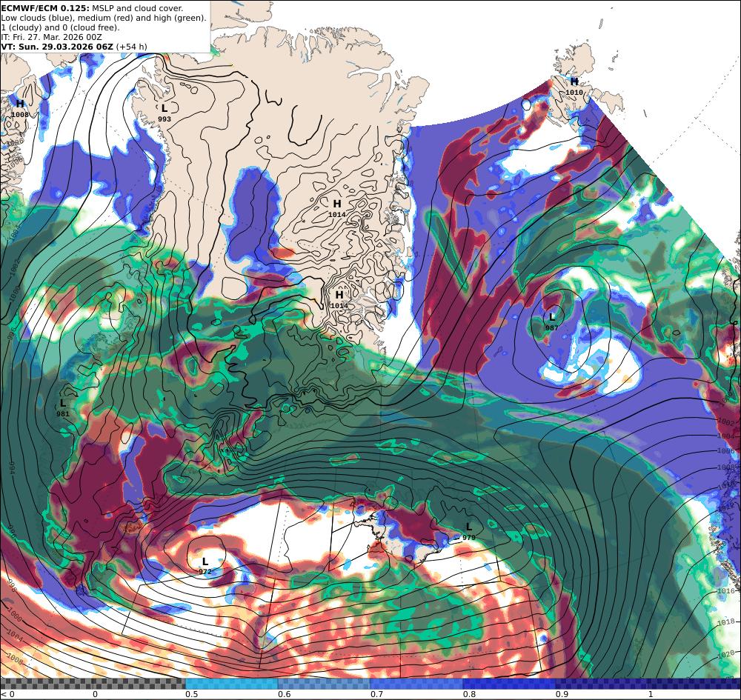Click the '0.9' colorbar tick label
Image resolution: width=741 pixels, height=700 pixels.
(562, 694)
